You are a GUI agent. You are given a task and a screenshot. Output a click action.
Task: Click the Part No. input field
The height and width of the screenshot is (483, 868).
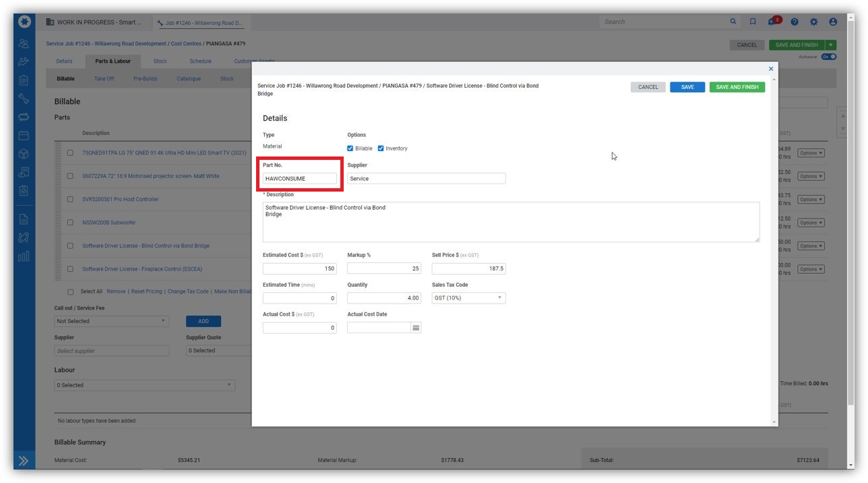pyautogui.click(x=300, y=179)
